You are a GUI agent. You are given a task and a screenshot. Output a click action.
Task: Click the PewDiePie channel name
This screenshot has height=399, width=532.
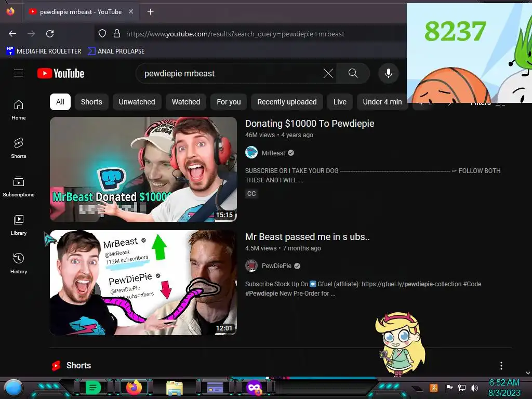pos(276,266)
